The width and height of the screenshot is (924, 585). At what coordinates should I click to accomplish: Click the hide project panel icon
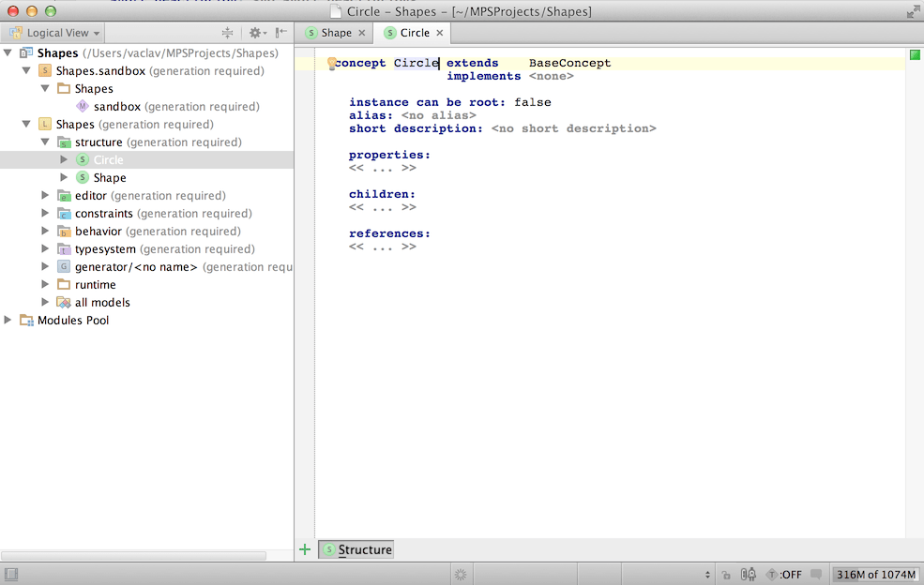(x=280, y=33)
